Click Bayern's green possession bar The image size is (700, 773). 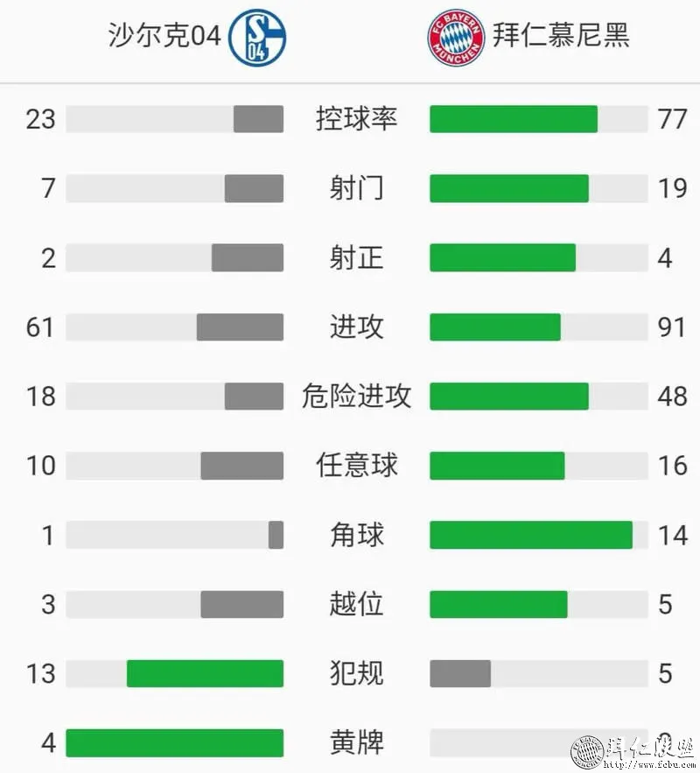514,119
